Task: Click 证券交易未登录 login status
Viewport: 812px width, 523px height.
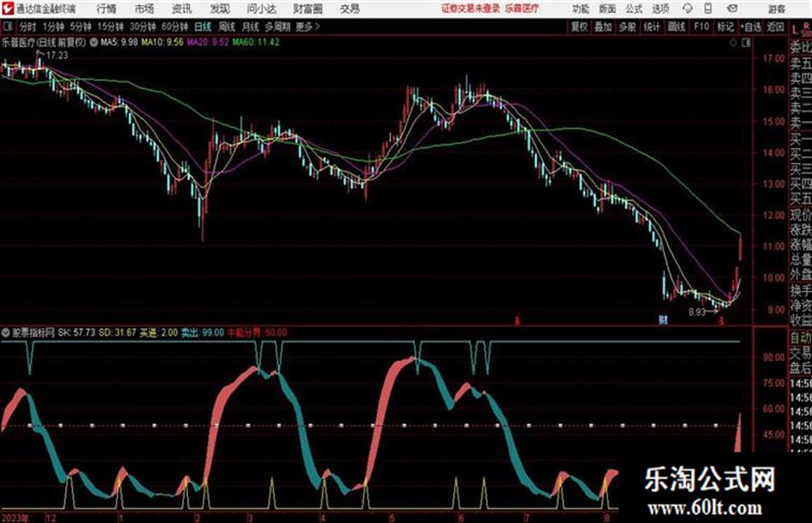Action: (x=471, y=9)
